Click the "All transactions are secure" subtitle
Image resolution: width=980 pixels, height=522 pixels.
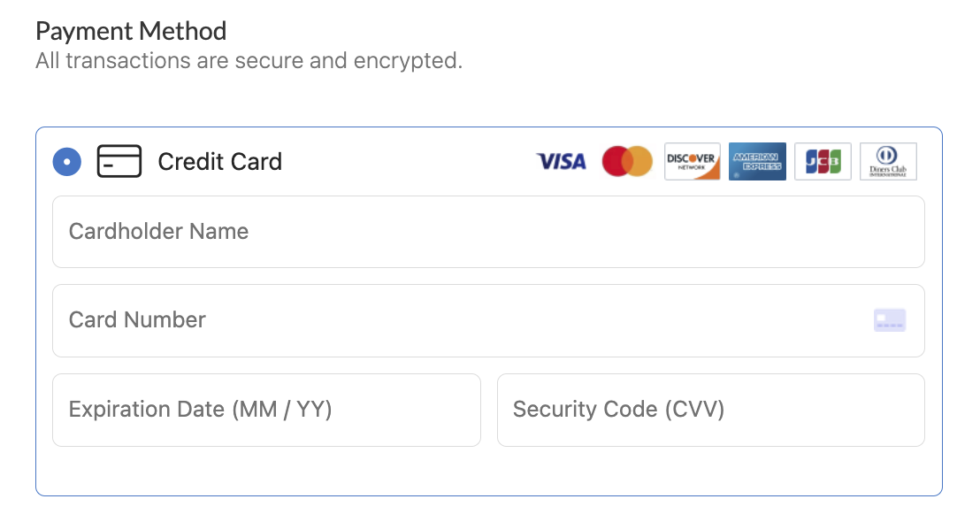[x=249, y=62]
